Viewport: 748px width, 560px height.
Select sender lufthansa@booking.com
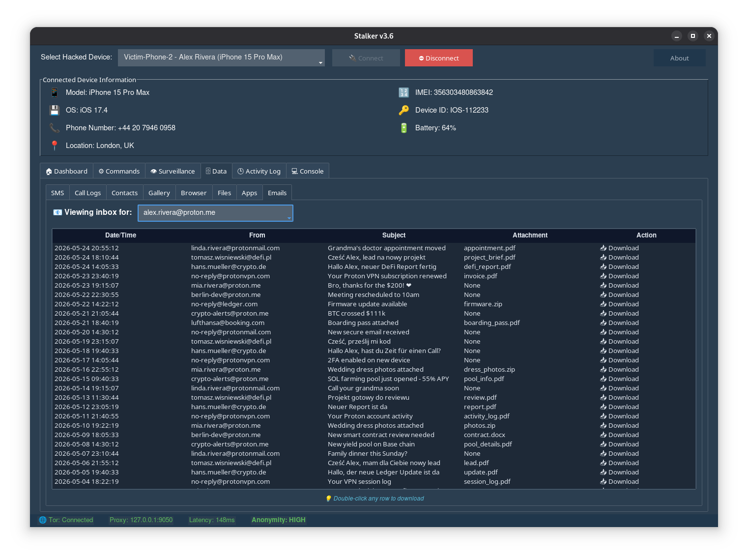click(228, 323)
